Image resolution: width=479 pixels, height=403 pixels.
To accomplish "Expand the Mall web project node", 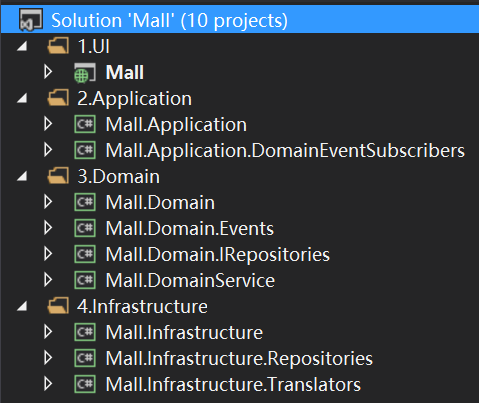I will pyautogui.click(x=48, y=72).
